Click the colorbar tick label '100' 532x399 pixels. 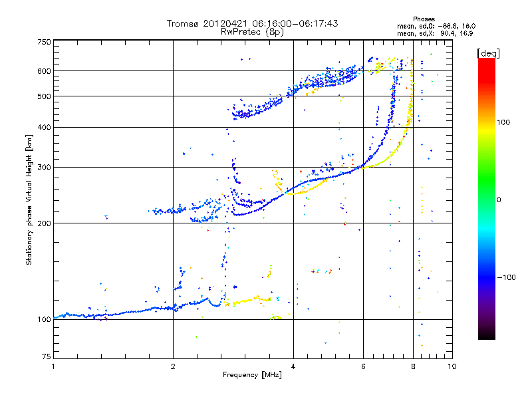coord(503,122)
